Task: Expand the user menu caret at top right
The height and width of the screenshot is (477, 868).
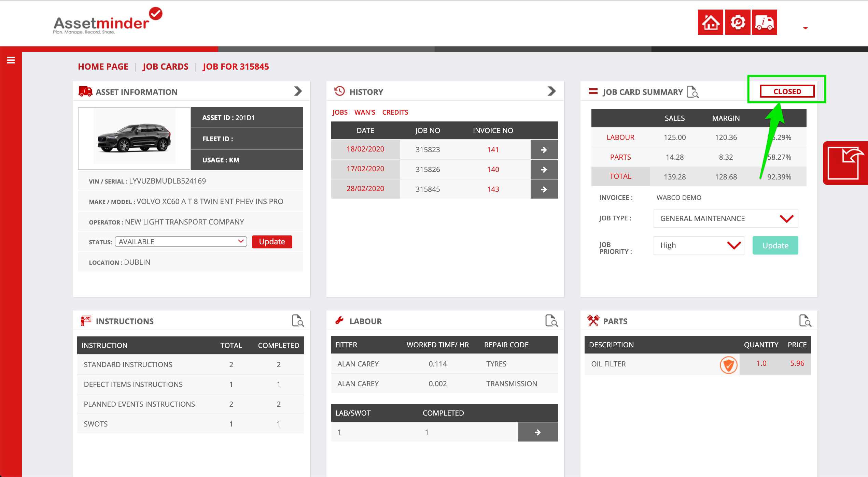Action: coord(805,28)
